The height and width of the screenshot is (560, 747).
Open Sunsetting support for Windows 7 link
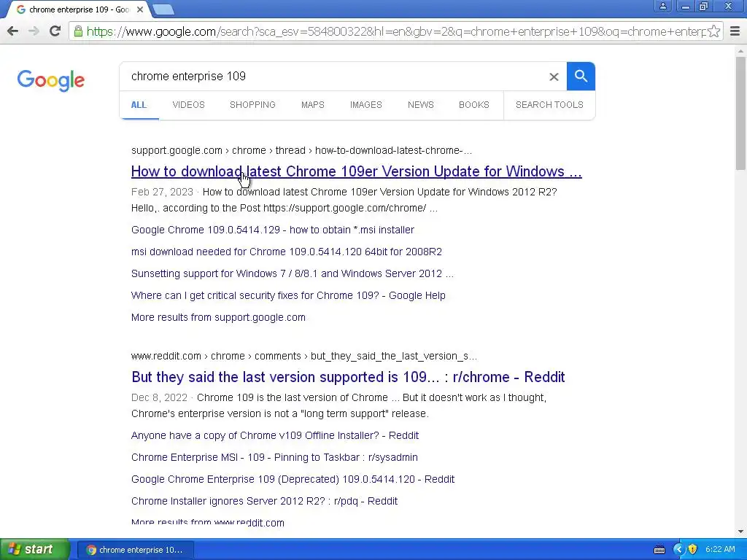point(292,274)
